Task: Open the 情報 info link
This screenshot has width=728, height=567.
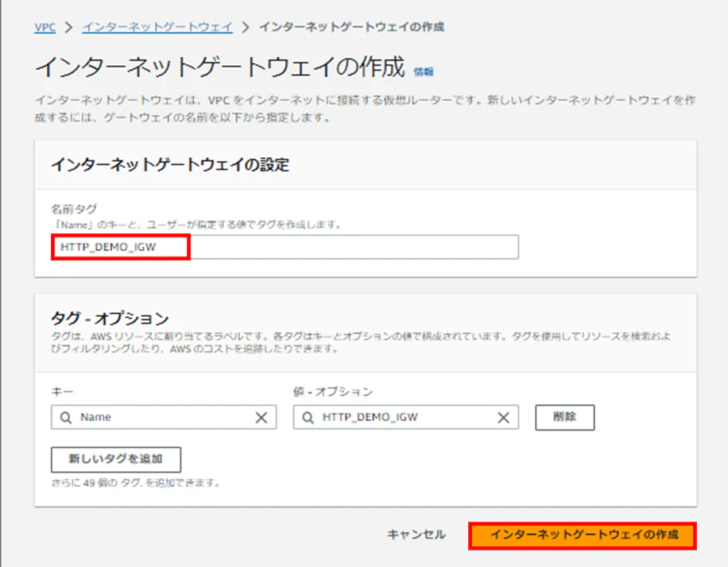Action: tap(424, 71)
